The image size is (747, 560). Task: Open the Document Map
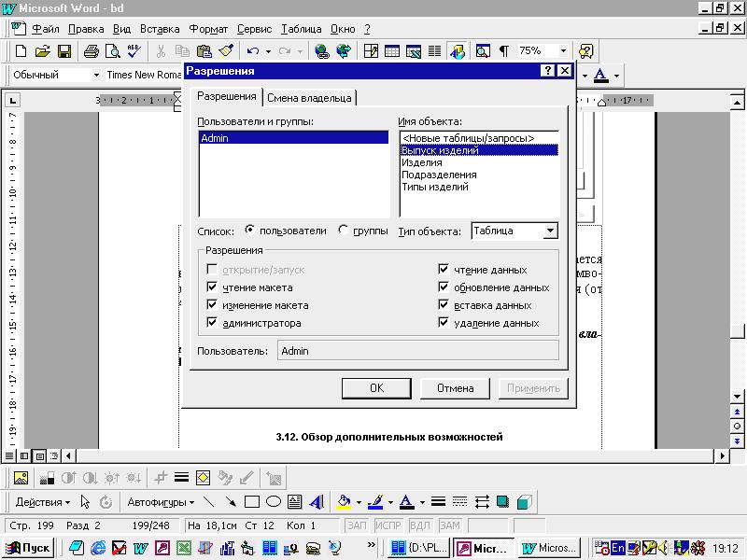point(483,51)
